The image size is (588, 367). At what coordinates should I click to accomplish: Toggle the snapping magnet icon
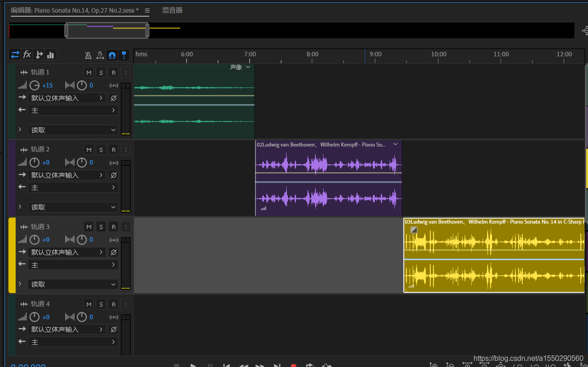coord(112,55)
